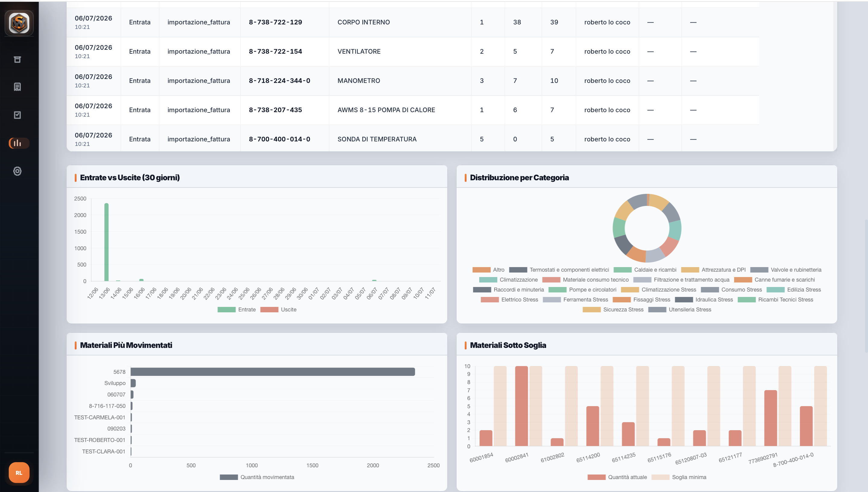Toggle Attrezzatura e DPI legend item
The image size is (868, 492).
pyautogui.click(x=713, y=270)
